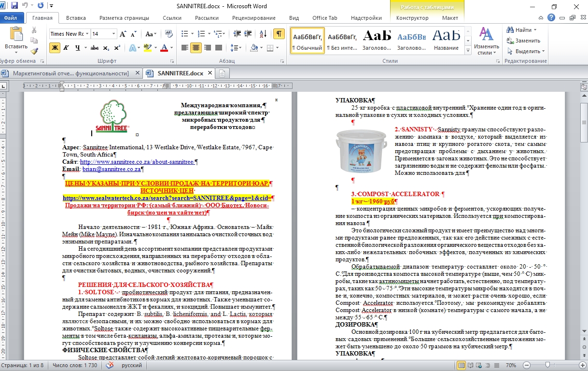Screen dimensions: 588x371
Task: Open the font name dropdown Times New Roman
Action: pos(87,34)
